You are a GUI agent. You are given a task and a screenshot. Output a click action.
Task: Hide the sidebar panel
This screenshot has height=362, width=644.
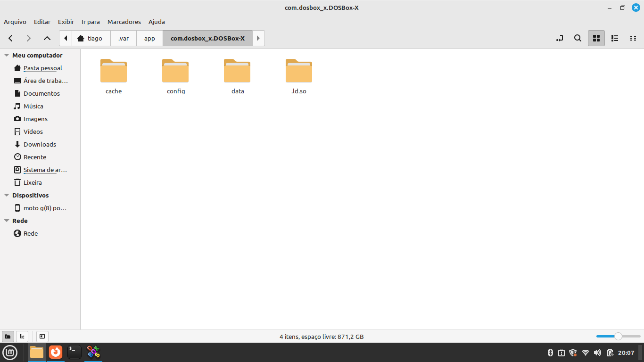click(42, 337)
